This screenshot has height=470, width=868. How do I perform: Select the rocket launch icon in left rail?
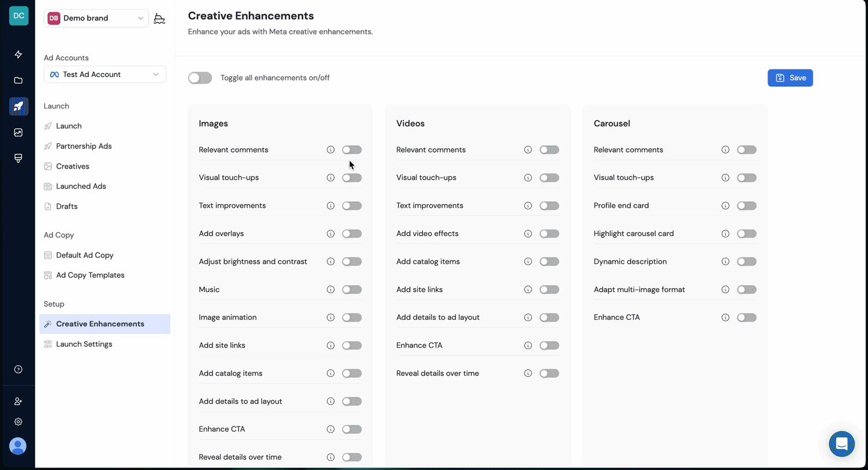[x=19, y=106]
